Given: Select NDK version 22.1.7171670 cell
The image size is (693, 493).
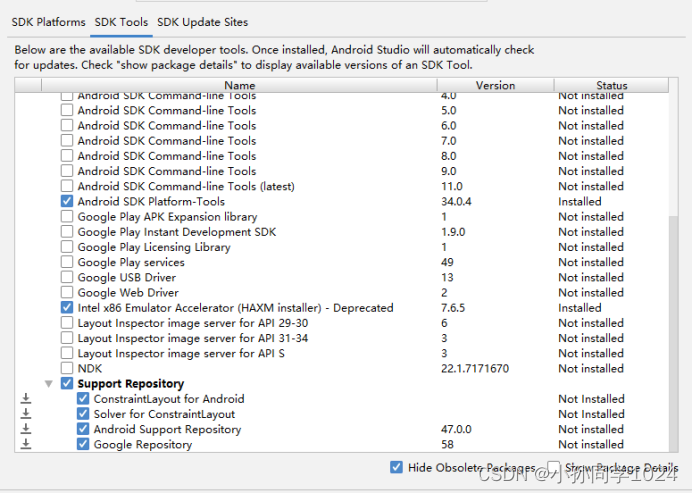Looking at the screenshot, I should click(x=475, y=369).
